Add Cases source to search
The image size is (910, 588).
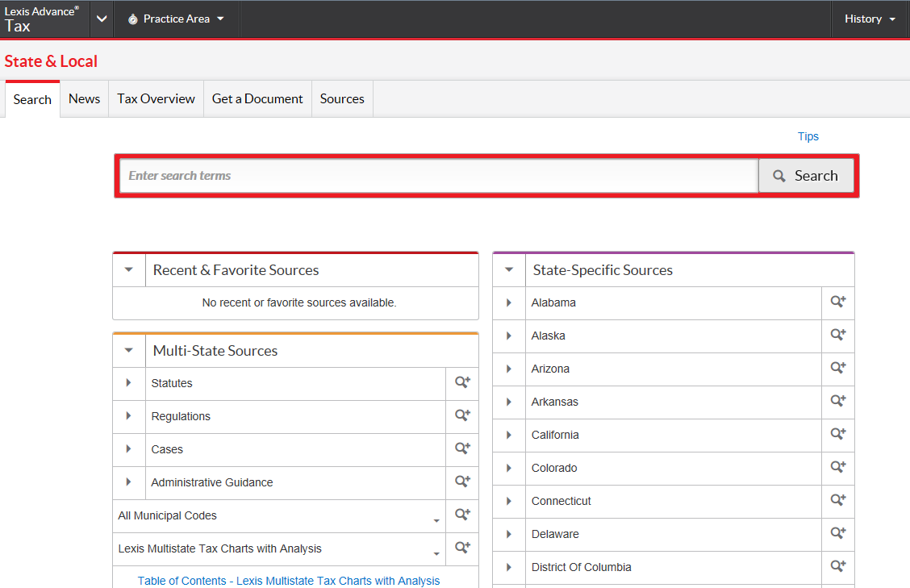pyautogui.click(x=462, y=449)
